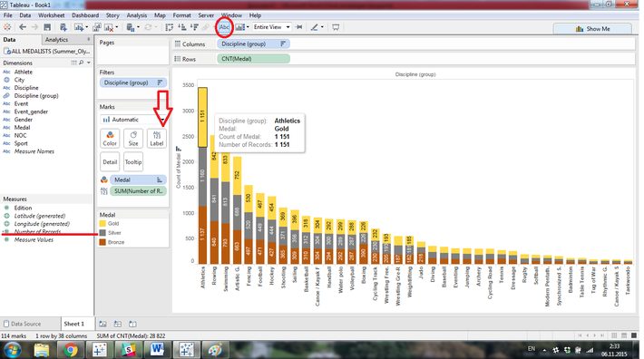The height and width of the screenshot is (359, 644).
Task: Click the Size button on Marks card
Action: pos(133,139)
